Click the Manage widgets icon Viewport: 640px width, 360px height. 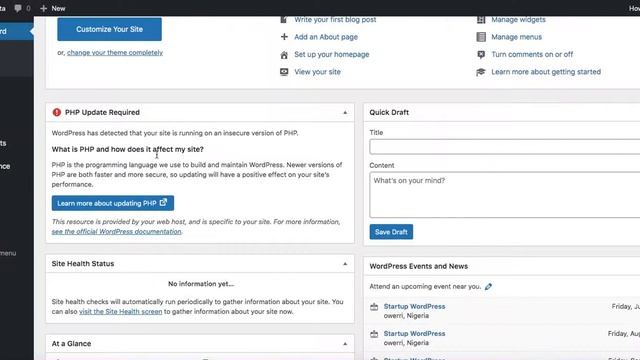(x=481, y=20)
